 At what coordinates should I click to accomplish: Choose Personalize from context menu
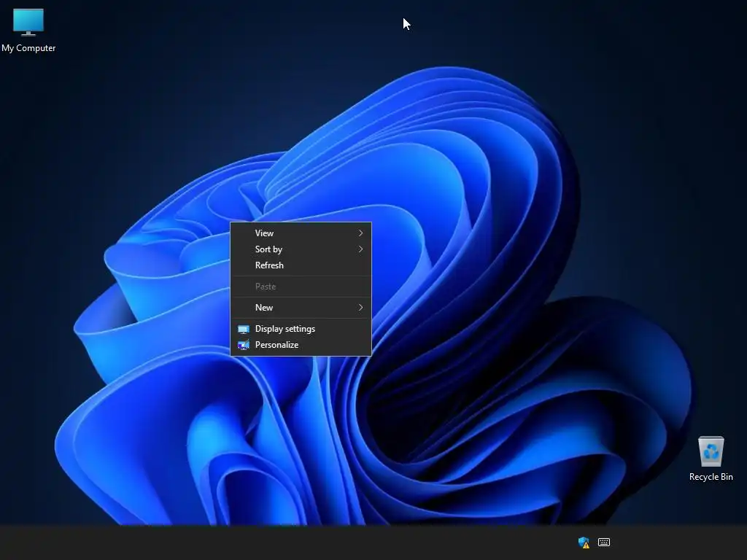(x=301, y=345)
